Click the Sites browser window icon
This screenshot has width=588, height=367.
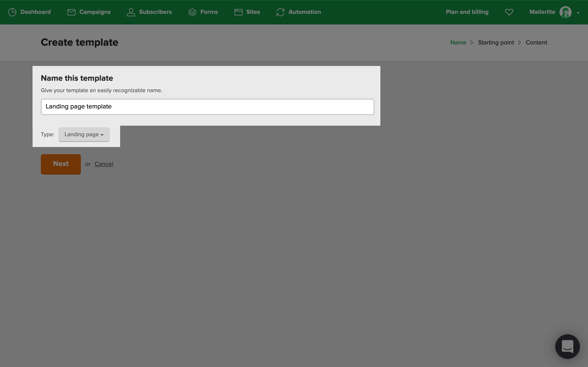238,12
